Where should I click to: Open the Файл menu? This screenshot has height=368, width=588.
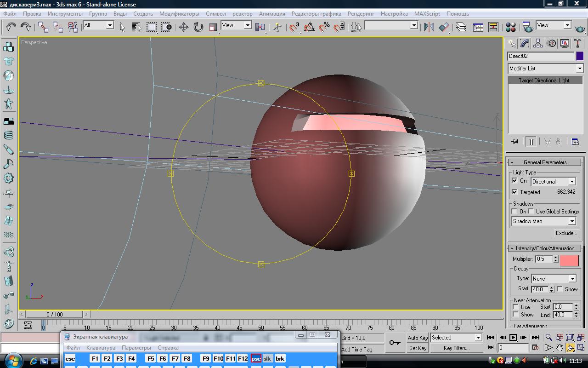[10, 14]
